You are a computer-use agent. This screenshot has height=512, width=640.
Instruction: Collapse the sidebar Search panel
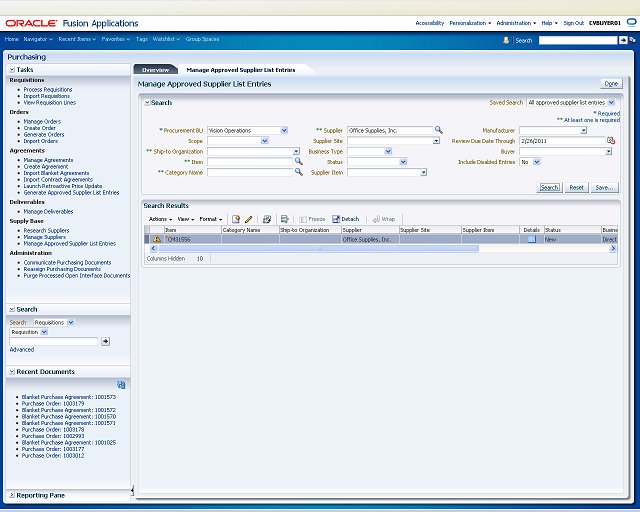[x=12, y=309]
